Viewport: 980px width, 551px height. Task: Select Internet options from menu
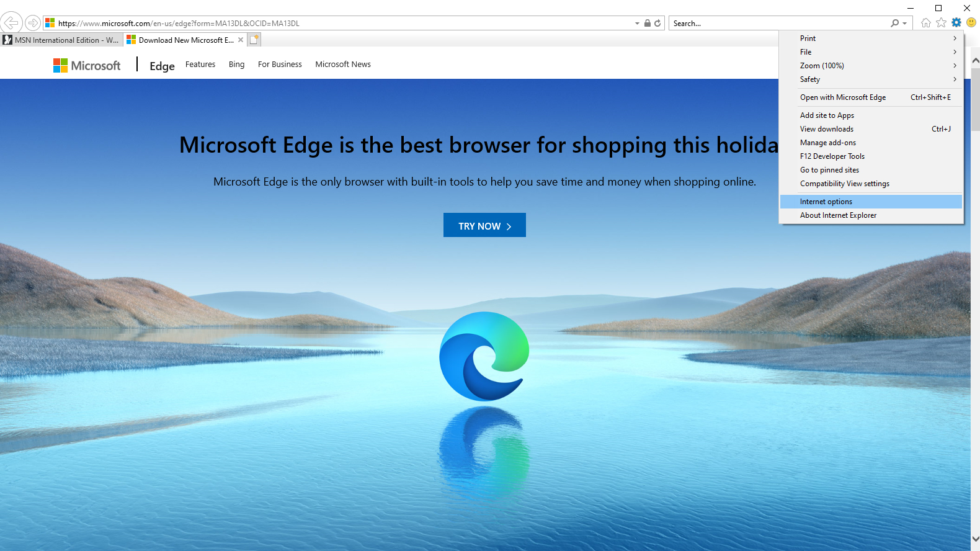click(x=826, y=202)
